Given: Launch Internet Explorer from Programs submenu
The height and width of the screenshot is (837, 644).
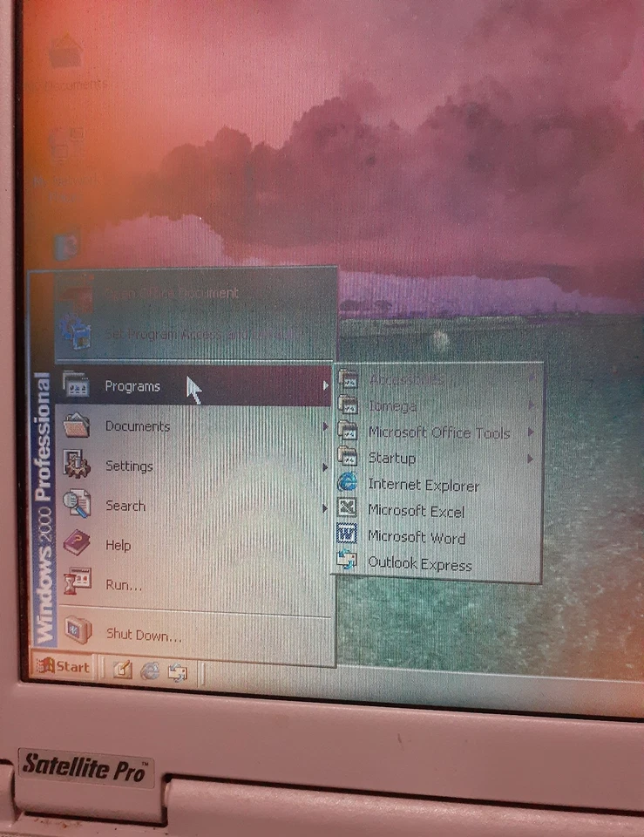Looking at the screenshot, I should pos(437,485).
